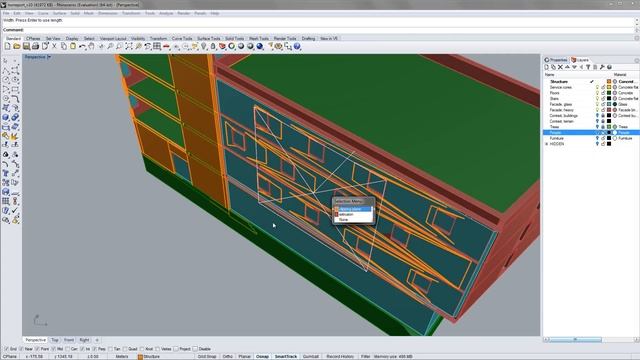Switch to the Properties panel tab

point(556,60)
